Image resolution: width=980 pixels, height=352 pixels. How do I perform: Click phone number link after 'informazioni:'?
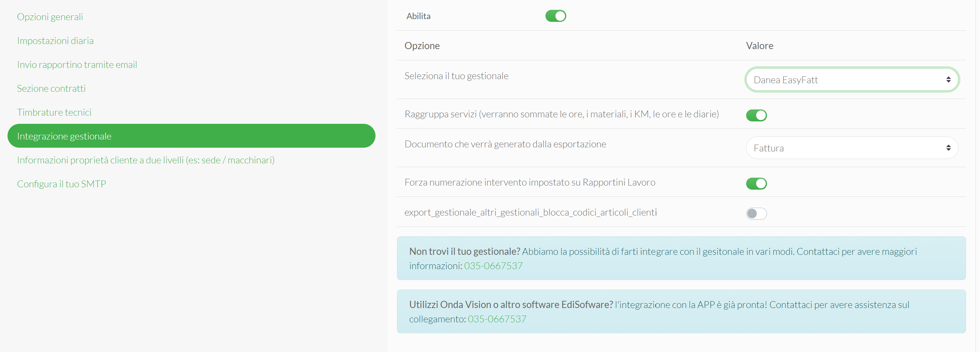[493, 266]
